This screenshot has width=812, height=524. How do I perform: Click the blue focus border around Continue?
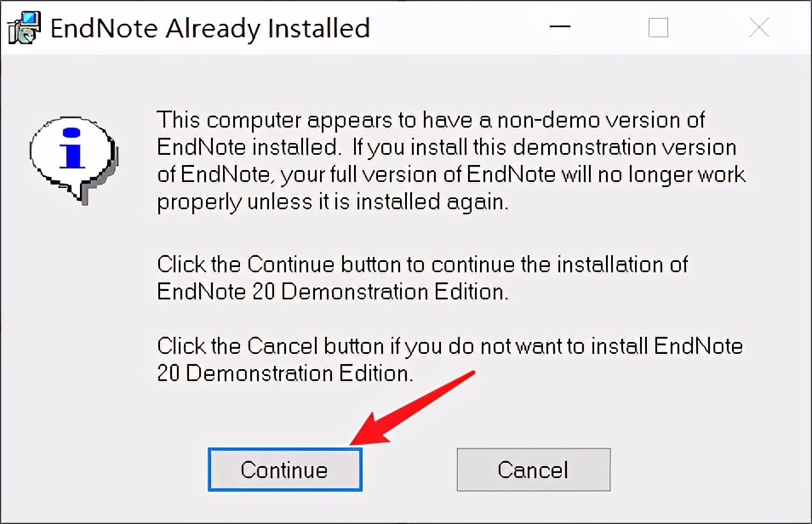pos(284,448)
